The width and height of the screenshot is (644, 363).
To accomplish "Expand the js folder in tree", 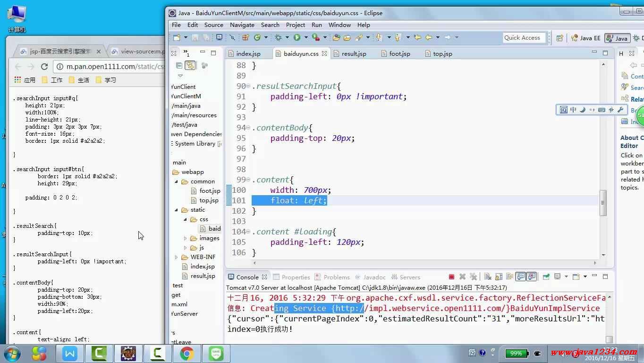I will (x=185, y=248).
